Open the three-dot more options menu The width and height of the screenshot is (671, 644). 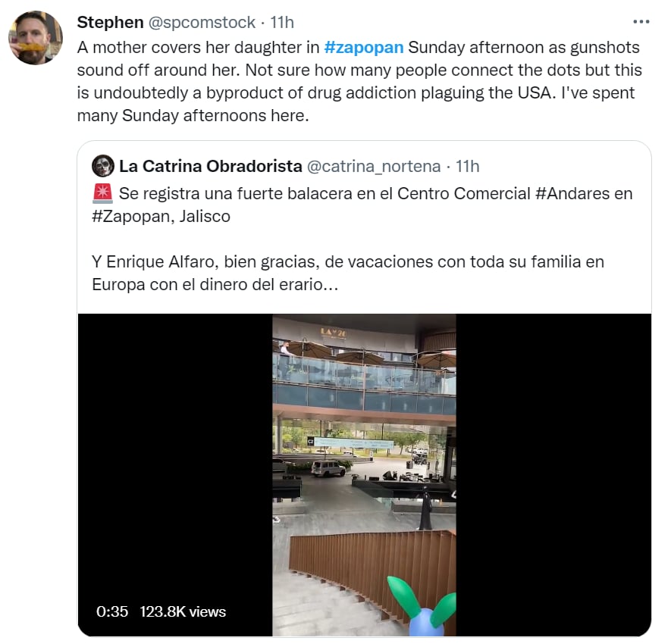pos(641,22)
